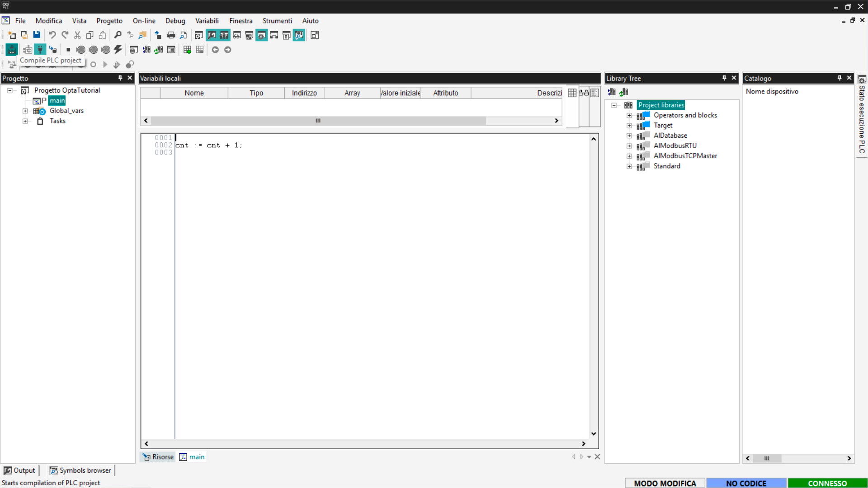Screen dimensions: 868x488
Task: Expand AlModbusRTU library node
Action: (x=629, y=146)
